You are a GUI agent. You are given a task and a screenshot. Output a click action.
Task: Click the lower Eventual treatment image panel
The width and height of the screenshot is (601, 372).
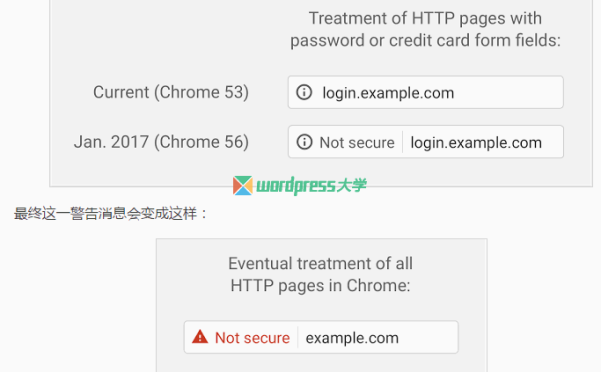coord(322,305)
